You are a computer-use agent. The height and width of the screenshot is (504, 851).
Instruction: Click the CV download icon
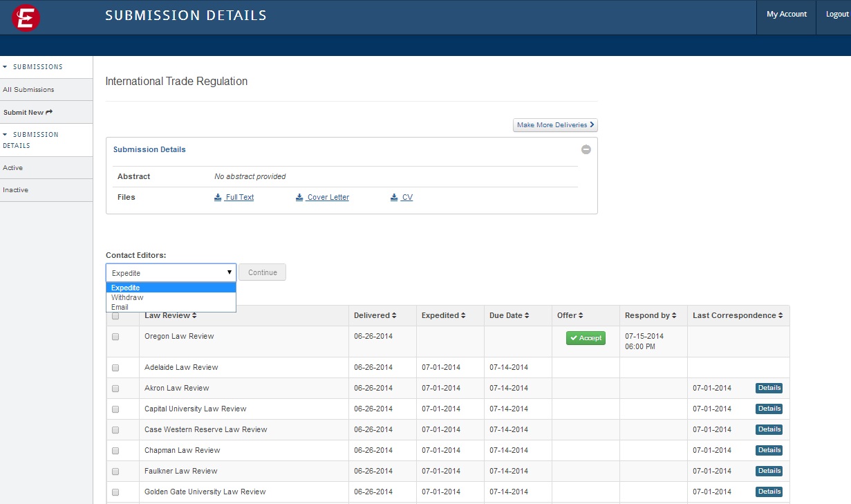[394, 197]
